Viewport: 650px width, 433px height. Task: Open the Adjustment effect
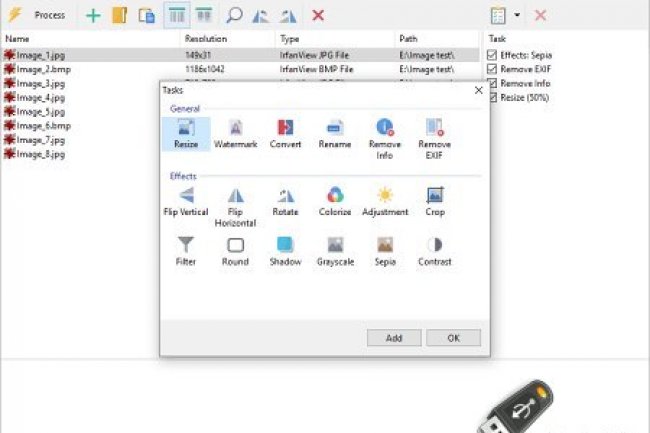[x=385, y=202]
